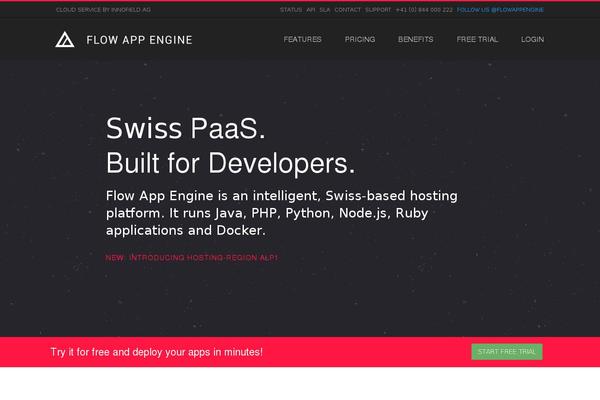The height and width of the screenshot is (400, 600).
Task: Open the Support link
Action: pos(378,10)
